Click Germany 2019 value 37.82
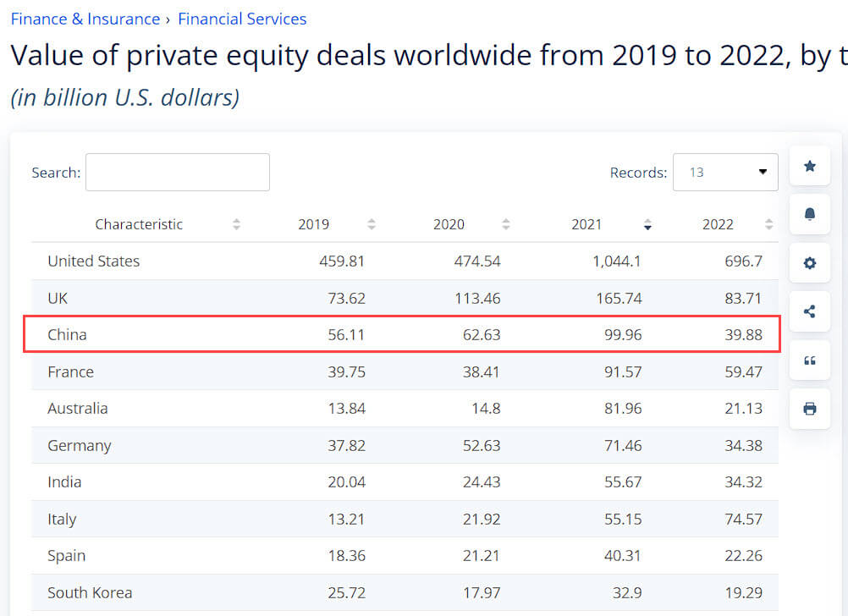This screenshot has height=616, width=848. pos(347,446)
